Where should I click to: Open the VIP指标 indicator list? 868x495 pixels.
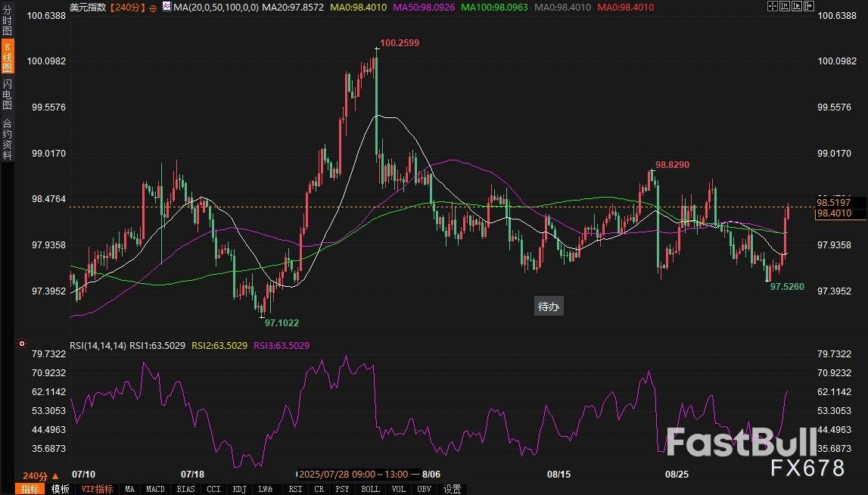click(97, 489)
